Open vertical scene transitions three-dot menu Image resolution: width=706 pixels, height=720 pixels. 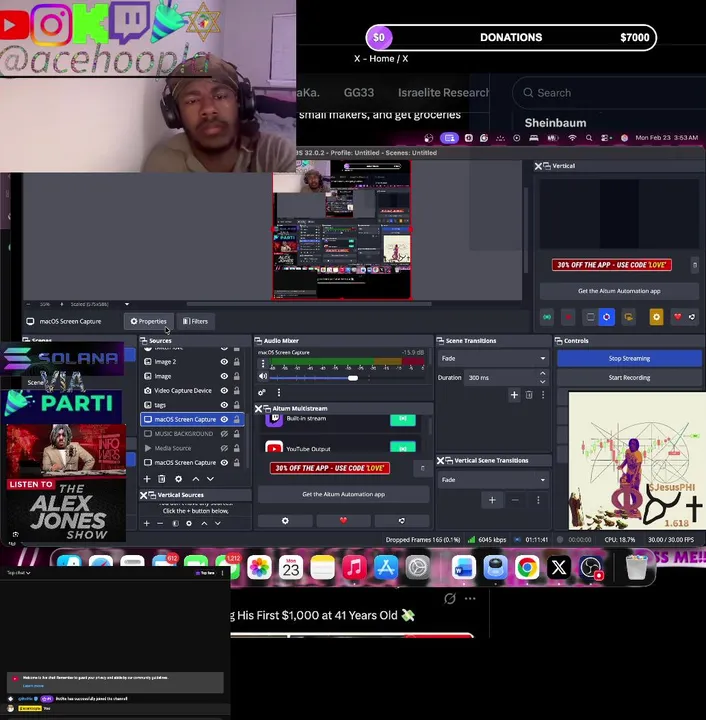pyautogui.click(x=538, y=500)
